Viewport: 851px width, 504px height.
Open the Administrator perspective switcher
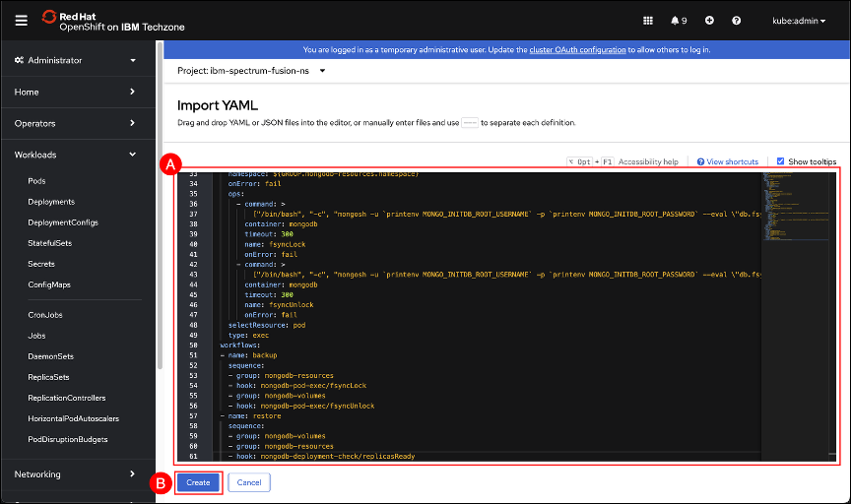tap(75, 60)
